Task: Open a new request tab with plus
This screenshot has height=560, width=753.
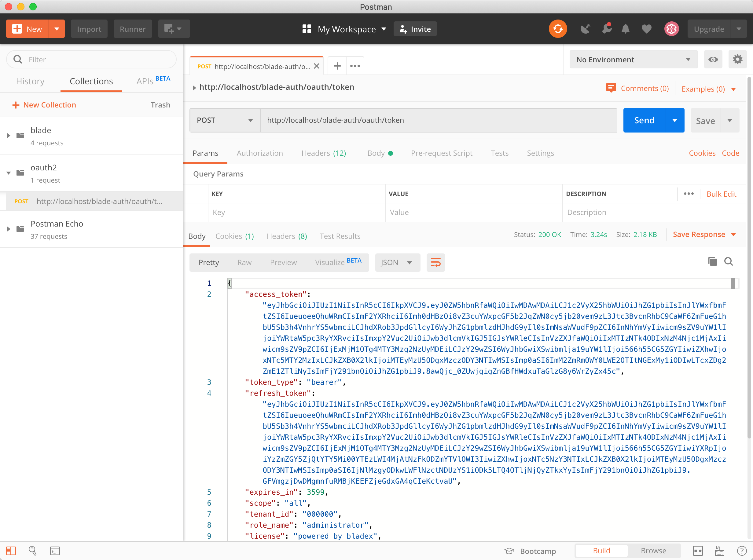Action: [x=337, y=66]
